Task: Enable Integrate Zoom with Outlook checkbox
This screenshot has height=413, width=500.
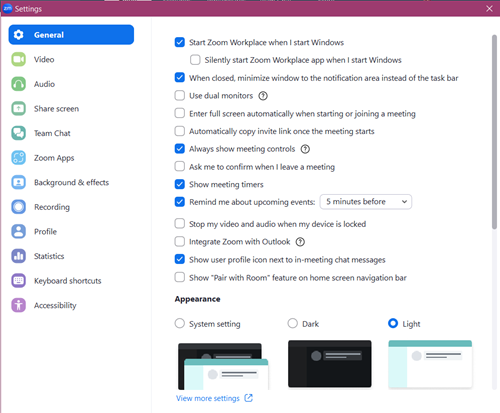Action: pyautogui.click(x=180, y=241)
